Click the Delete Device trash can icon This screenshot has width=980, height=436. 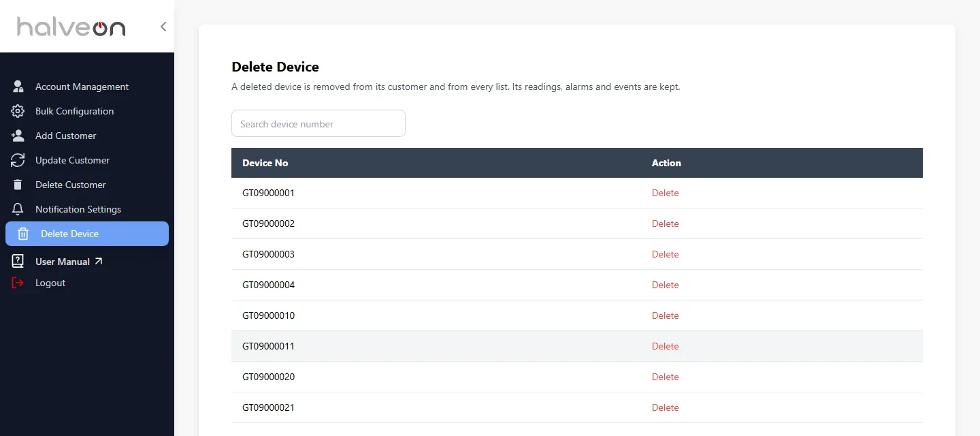click(x=22, y=234)
